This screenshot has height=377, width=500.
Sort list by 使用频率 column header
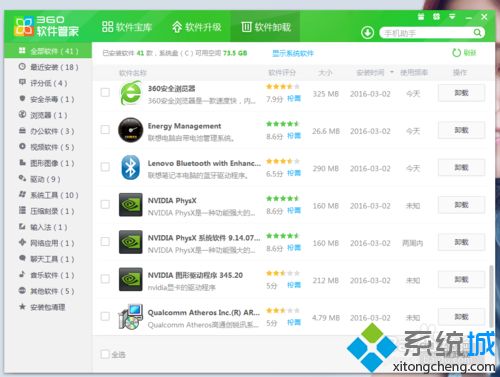tap(414, 72)
